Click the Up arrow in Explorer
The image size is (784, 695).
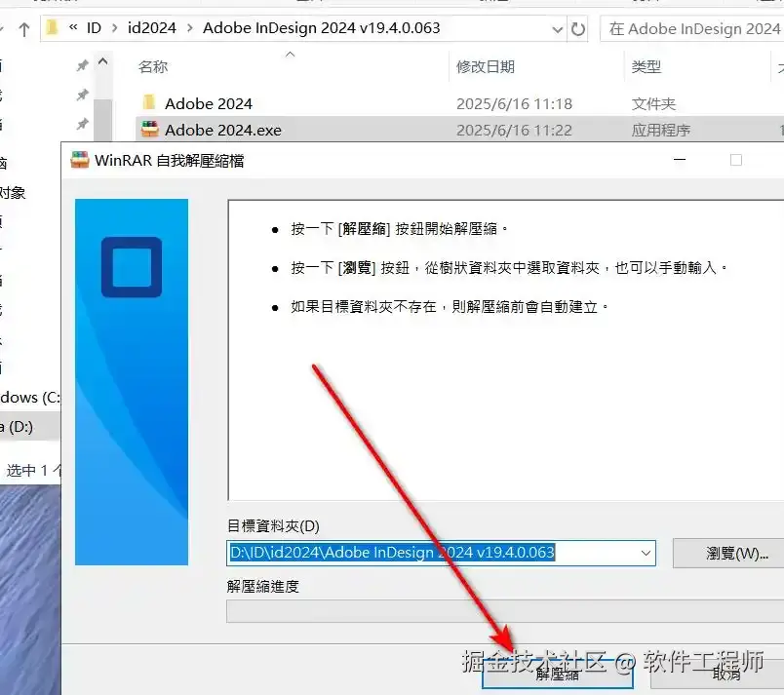click(24, 29)
